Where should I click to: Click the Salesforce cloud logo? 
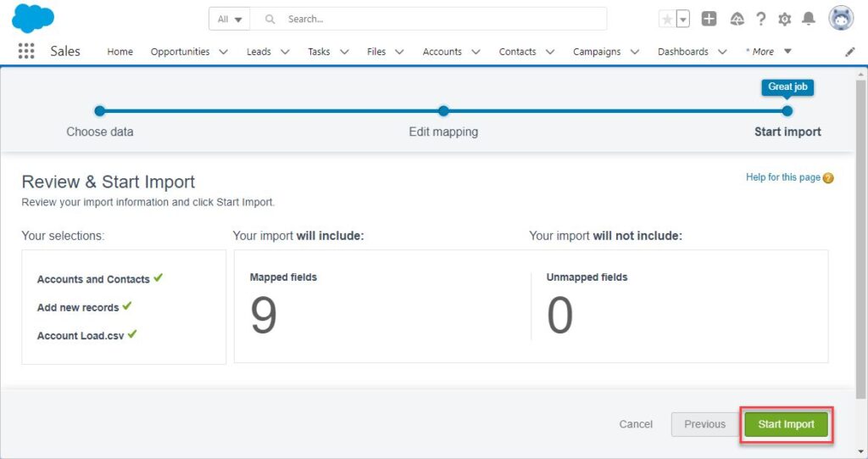coord(33,19)
